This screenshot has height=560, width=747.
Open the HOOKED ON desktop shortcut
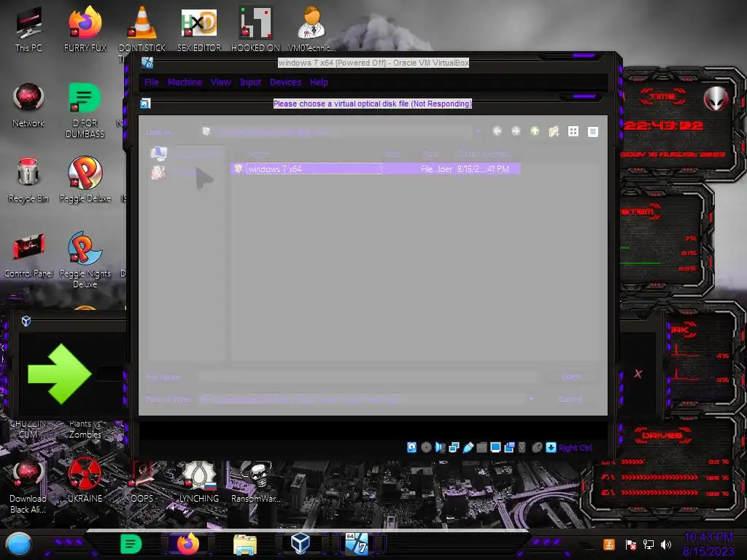click(255, 28)
